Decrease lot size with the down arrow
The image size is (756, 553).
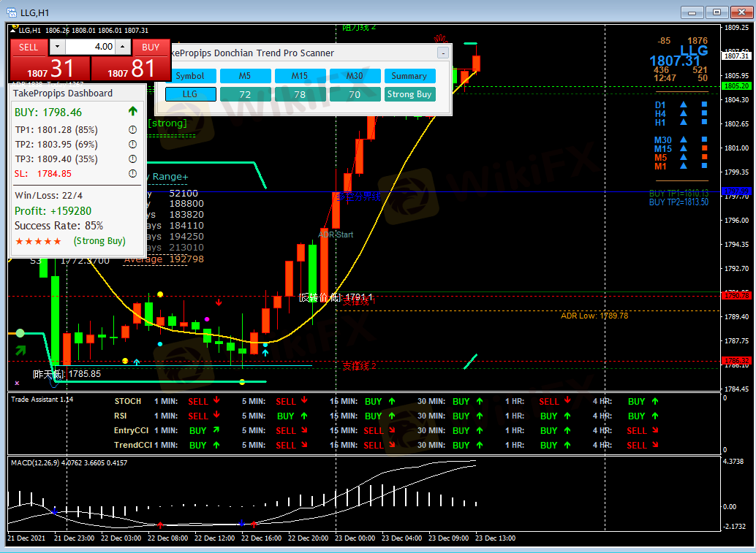[x=57, y=47]
